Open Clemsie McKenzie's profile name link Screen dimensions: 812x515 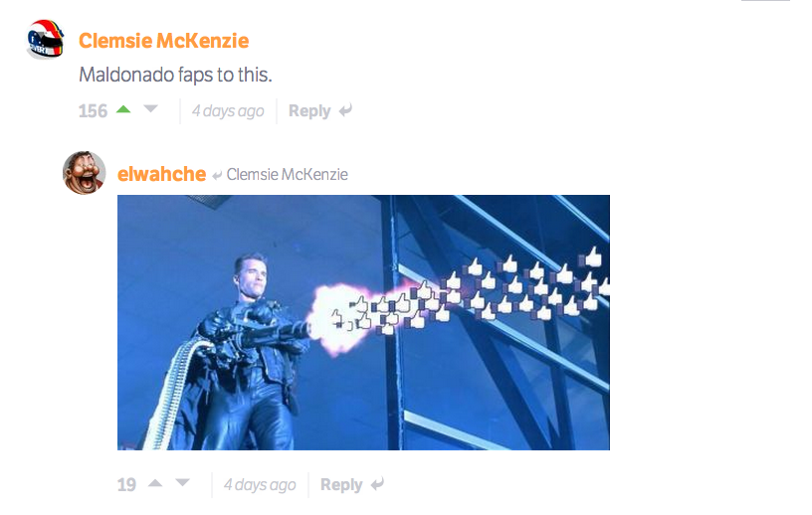163,41
